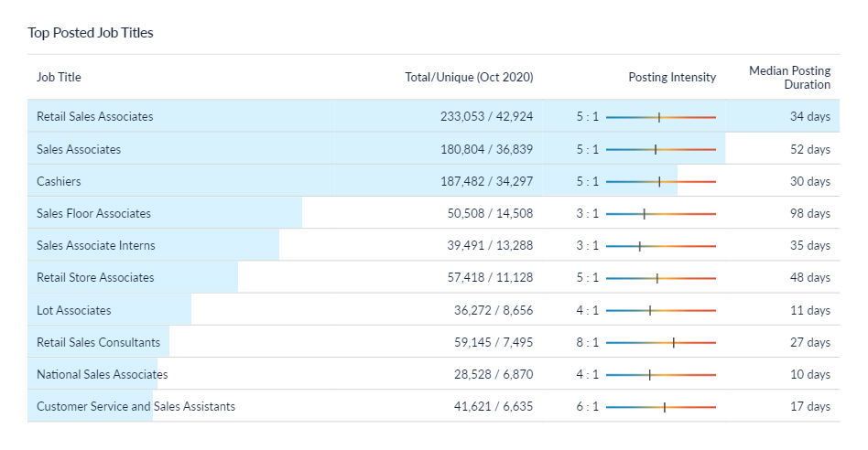
Task: Click the Job Title column header
Action: (59, 78)
